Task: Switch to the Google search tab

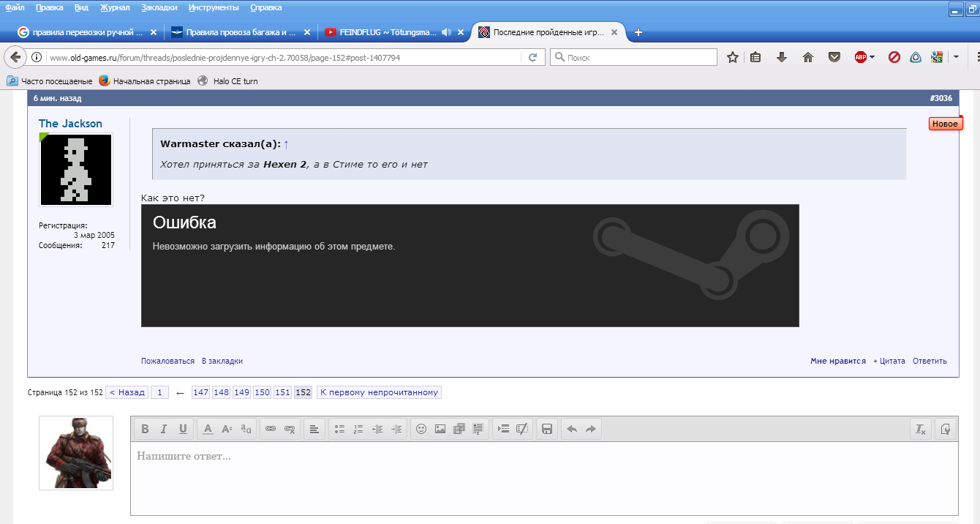Action: [86, 32]
